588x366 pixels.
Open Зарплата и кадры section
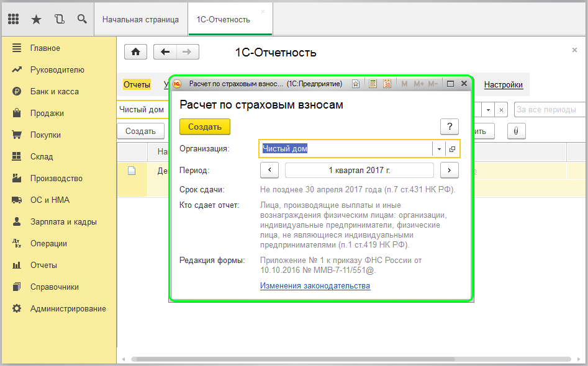(x=63, y=222)
